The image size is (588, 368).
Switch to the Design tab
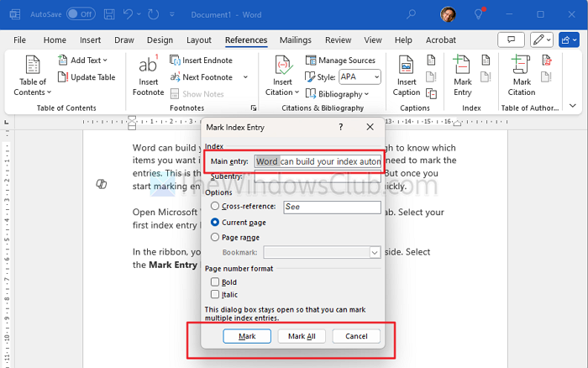(160, 39)
